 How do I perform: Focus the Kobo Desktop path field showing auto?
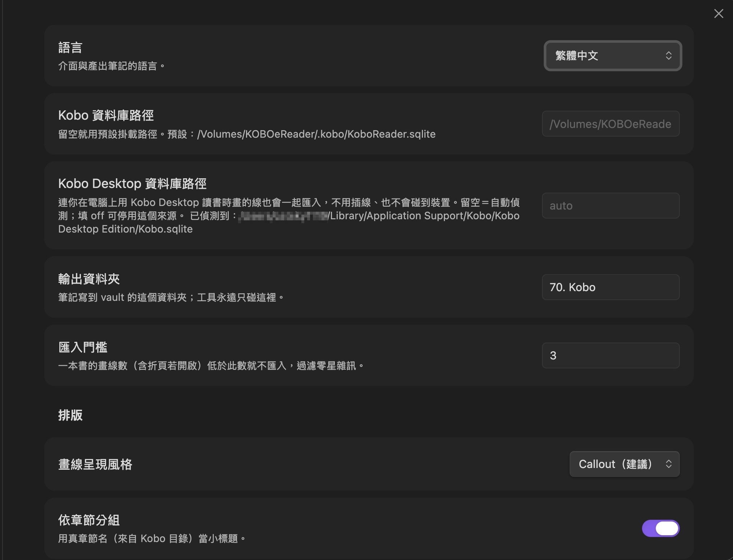click(x=610, y=206)
